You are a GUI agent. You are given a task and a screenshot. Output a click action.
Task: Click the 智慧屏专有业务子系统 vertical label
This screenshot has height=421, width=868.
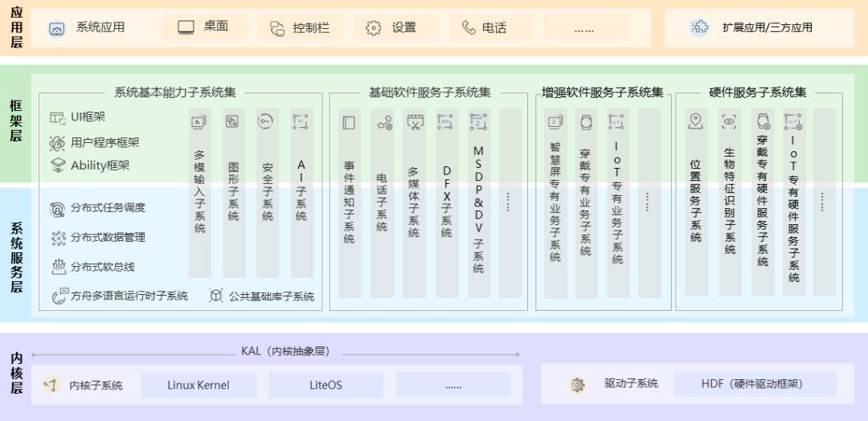point(555,202)
